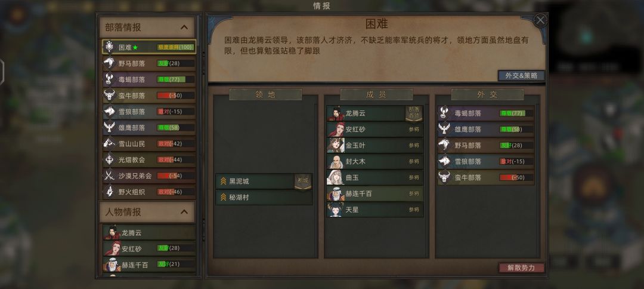Close the 情报 panel with X button

(x=540, y=20)
